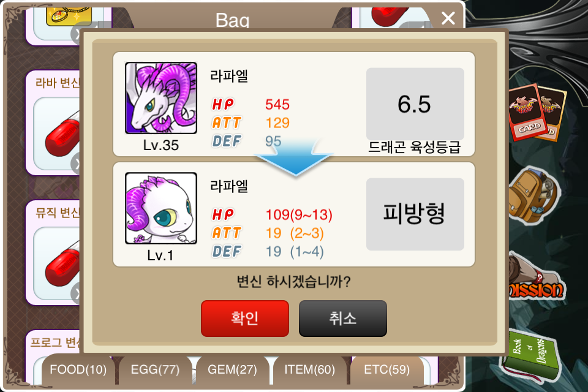Close the Bag window with X
Screen dimensions: 588x392
(448, 18)
